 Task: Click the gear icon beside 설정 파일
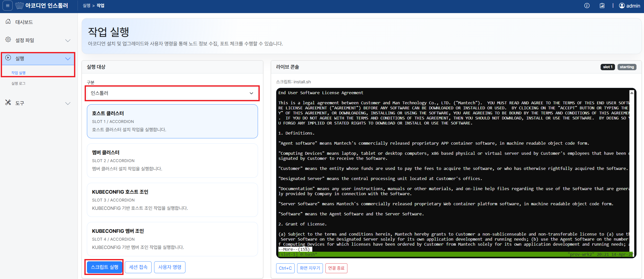tap(8, 40)
